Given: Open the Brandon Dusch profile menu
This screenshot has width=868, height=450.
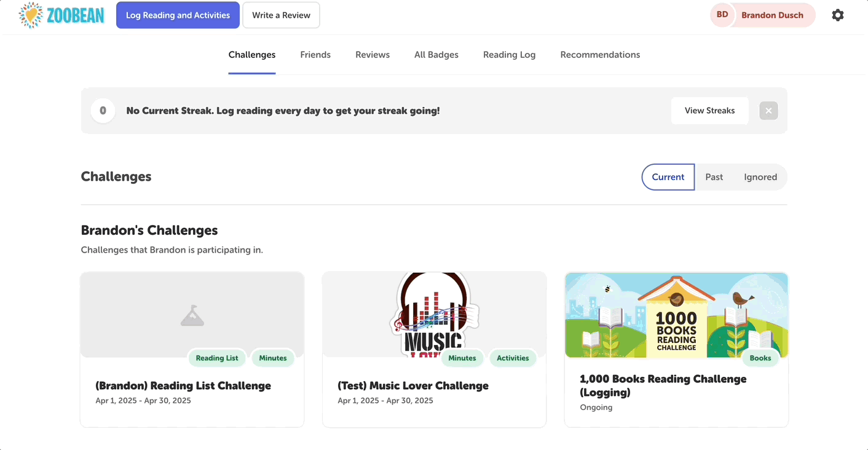Looking at the screenshot, I should (772, 15).
